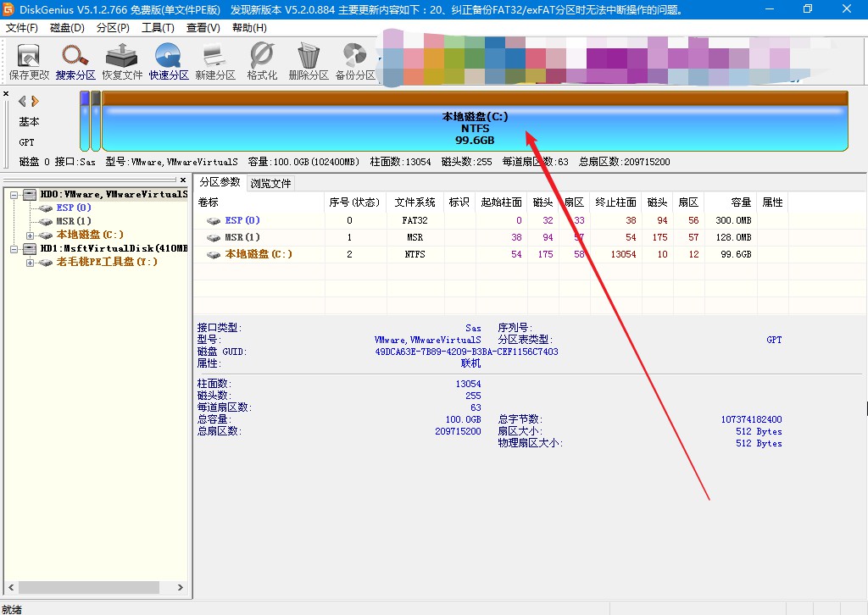Switch to 分区参数 tab
This screenshot has width=868, height=615.
[220, 182]
